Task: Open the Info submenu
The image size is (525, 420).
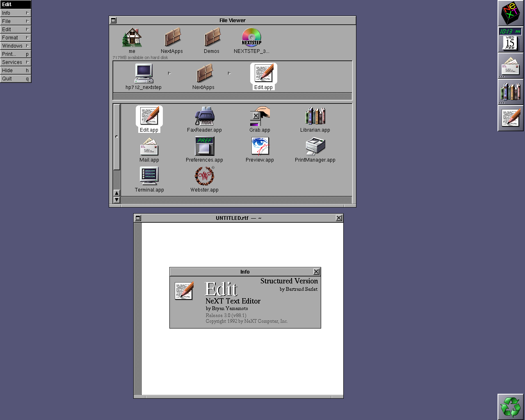Action: pos(16,13)
